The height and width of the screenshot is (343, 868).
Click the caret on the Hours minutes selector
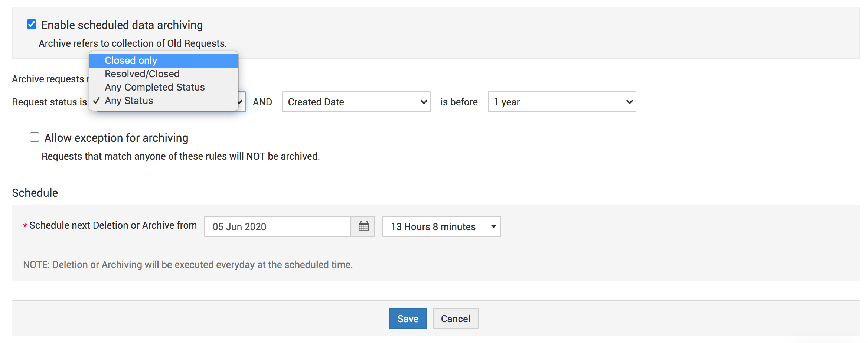tap(493, 226)
